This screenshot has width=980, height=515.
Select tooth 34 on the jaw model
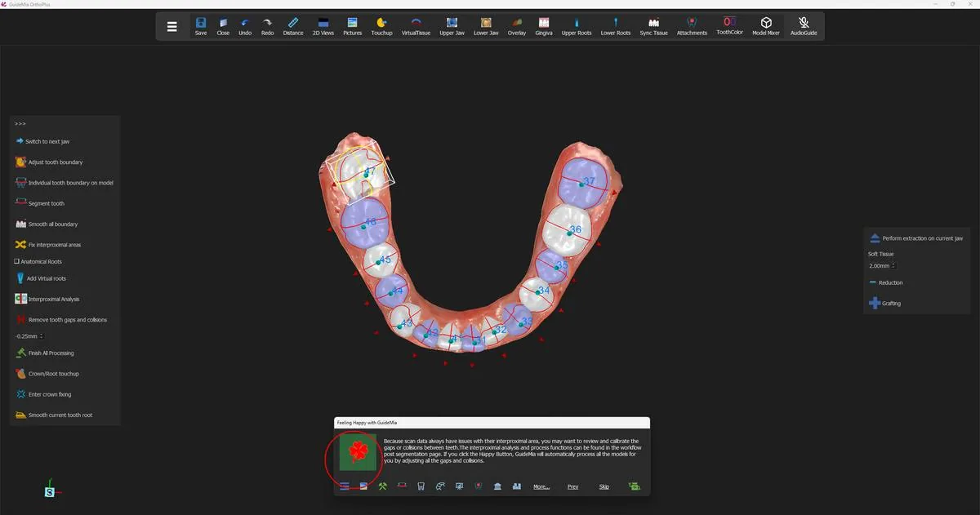pos(538,292)
